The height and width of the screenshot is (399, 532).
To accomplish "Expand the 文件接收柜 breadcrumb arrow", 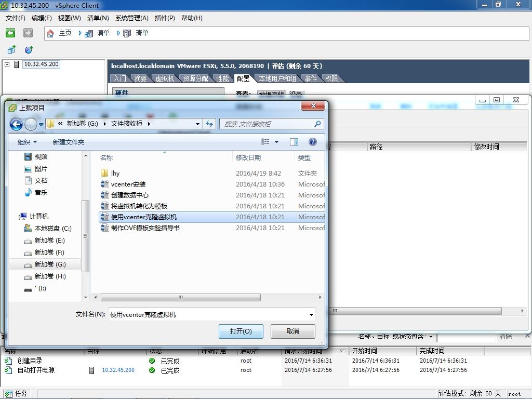I will coord(149,124).
